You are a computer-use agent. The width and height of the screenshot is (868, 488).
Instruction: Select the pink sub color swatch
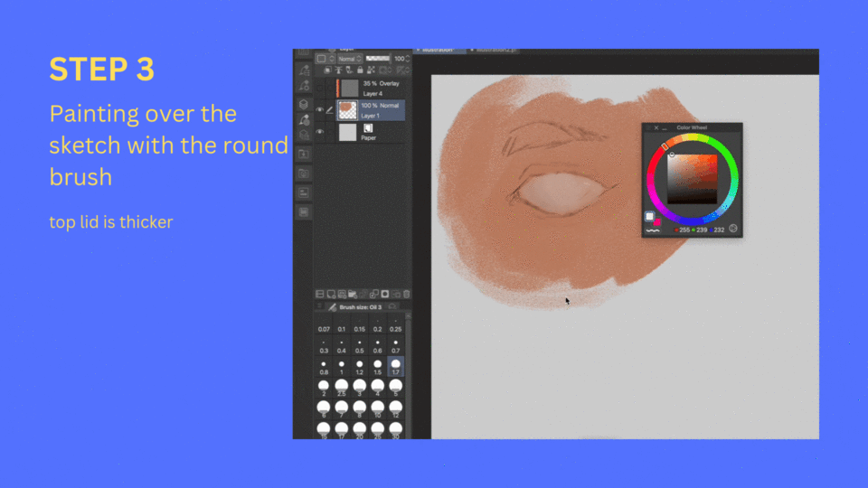click(657, 222)
